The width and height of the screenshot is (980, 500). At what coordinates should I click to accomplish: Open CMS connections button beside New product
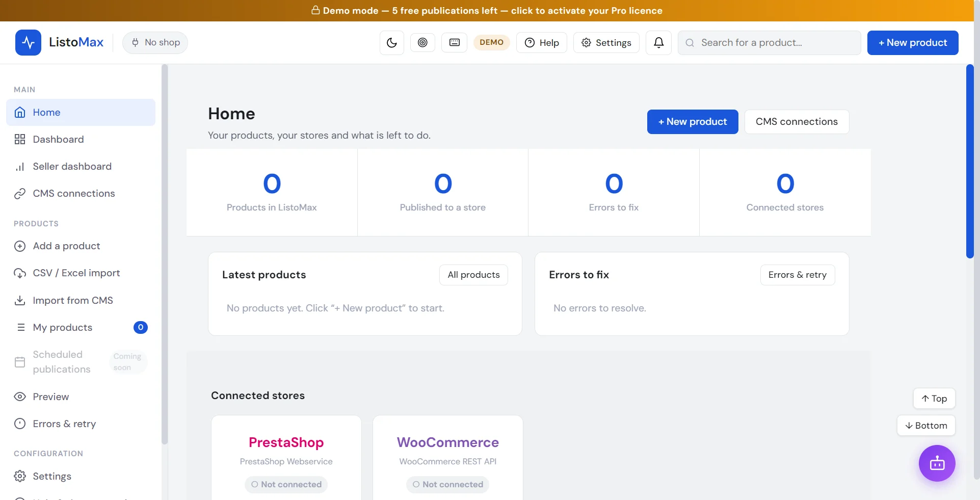coord(797,122)
